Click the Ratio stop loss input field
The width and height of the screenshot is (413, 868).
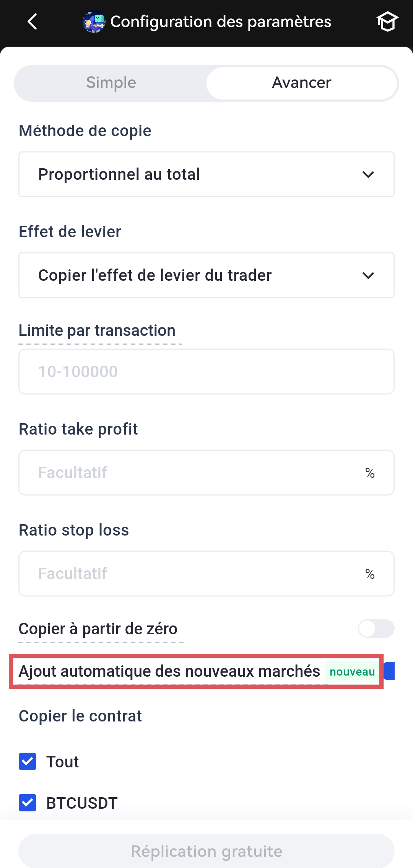[x=191, y=574]
